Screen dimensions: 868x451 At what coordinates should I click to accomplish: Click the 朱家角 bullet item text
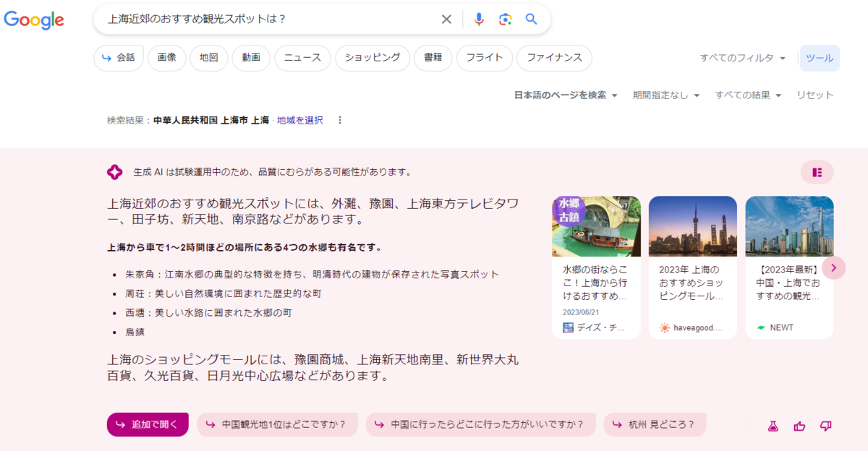click(312, 275)
